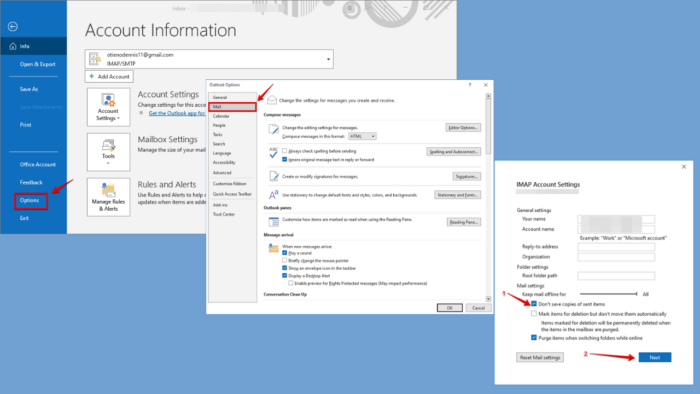This screenshot has height=394, width=700.
Task: Follow Get the Outlook app link
Action: 177,113
